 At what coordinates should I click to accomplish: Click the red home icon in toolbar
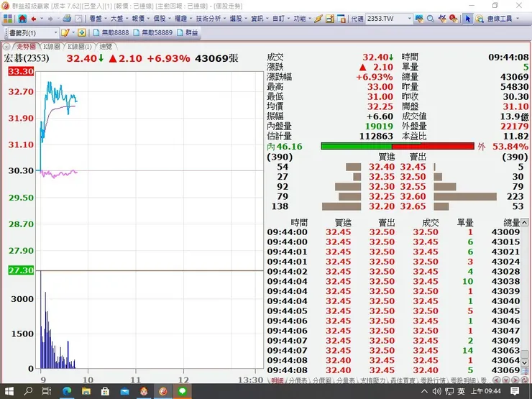click(x=22, y=19)
